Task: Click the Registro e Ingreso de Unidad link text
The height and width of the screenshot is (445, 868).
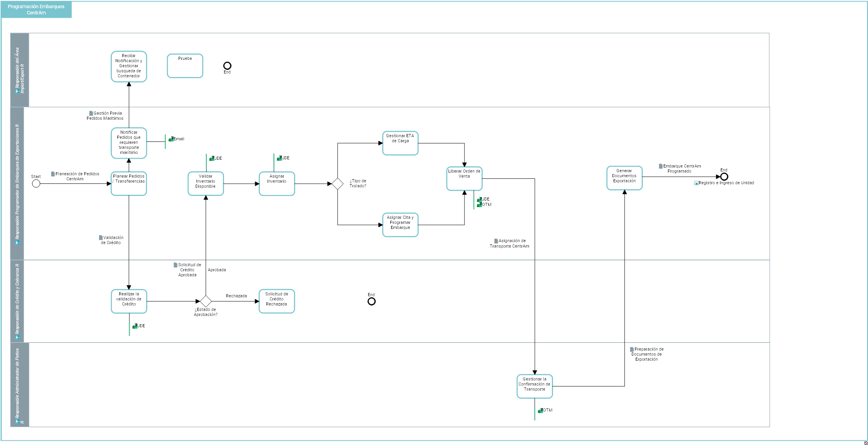Action: [726, 183]
